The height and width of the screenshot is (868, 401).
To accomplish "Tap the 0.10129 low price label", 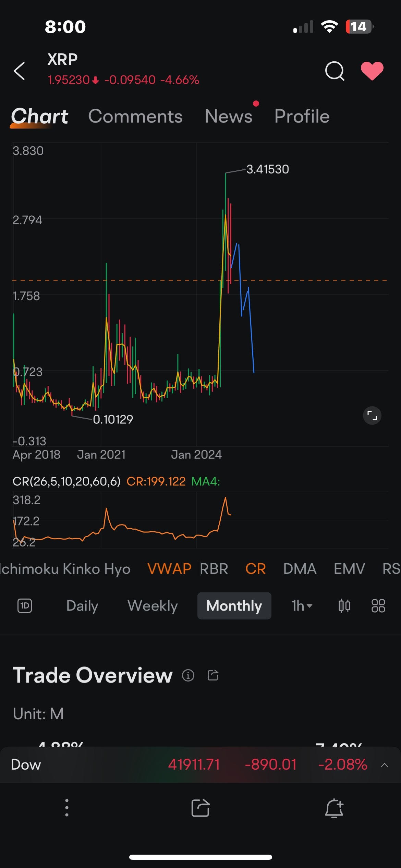I will pos(113,419).
